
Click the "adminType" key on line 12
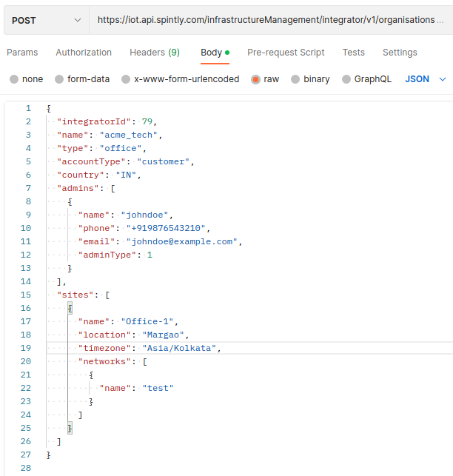click(107, 255)
